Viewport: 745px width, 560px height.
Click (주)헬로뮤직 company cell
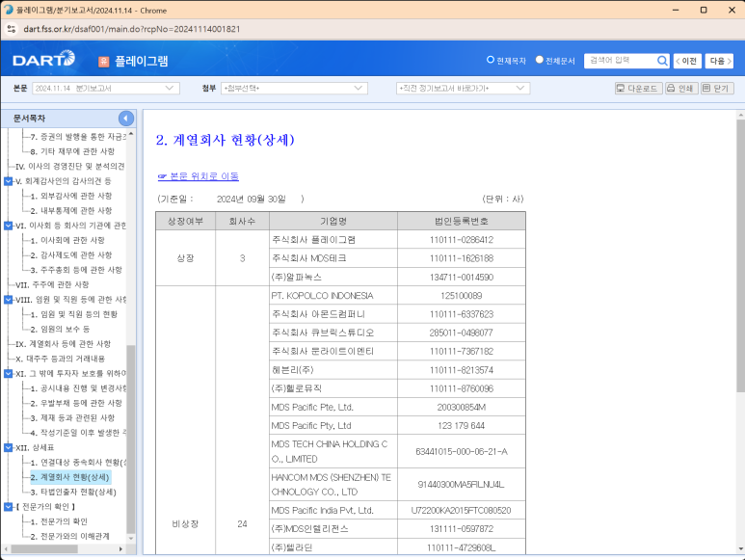tap(333, 388)
